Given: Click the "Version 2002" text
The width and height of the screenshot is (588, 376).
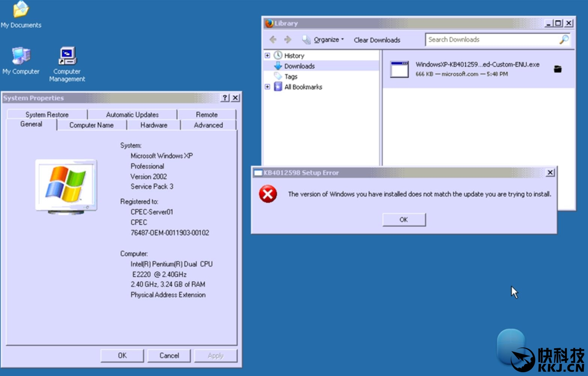Looking at the screenshot, I should point(149,176).
